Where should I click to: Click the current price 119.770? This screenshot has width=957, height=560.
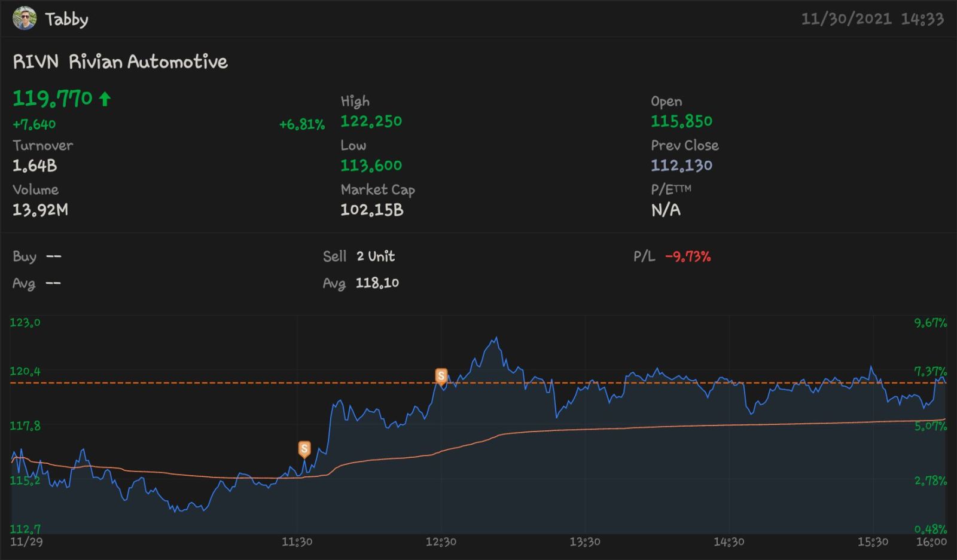[x=53, y=99]
